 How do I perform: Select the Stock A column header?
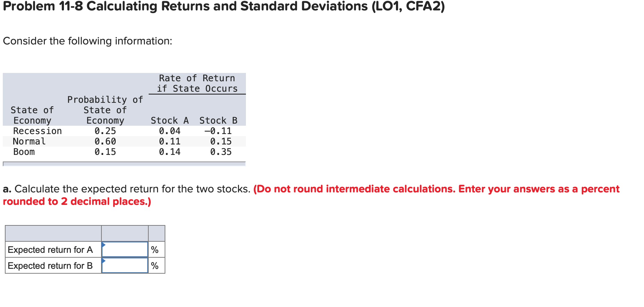(x=170, y=120)
